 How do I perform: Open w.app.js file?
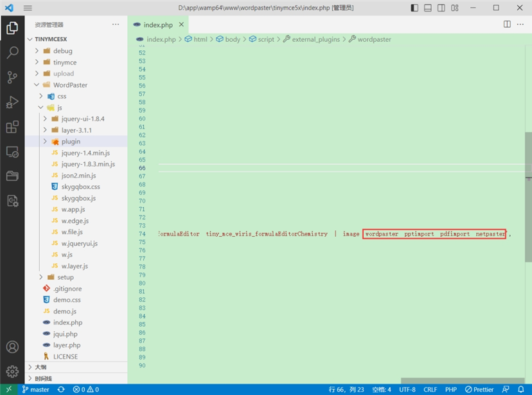click(76, 209)
